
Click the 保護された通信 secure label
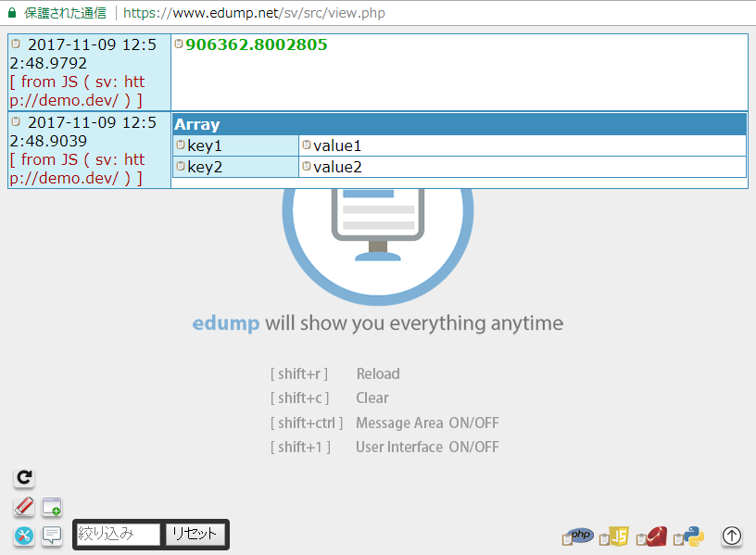[65, 13]
